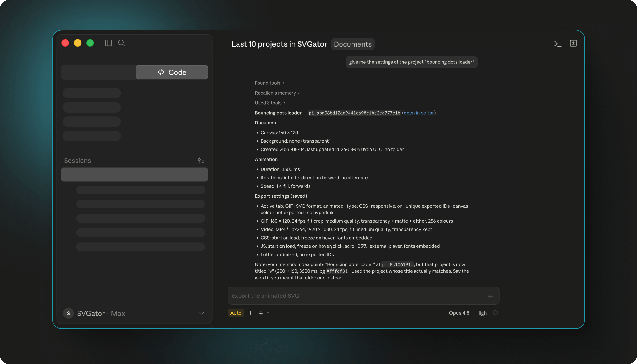Click the pi_8c106191… code snippet
Viewport: 637px width, 364px height.
click(398, 264)
